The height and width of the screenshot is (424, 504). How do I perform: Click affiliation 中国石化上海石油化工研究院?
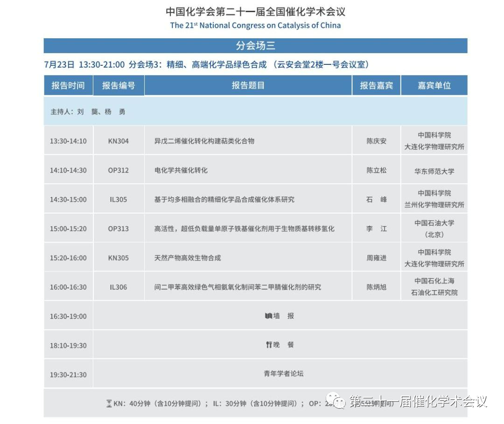coord(434,287)
